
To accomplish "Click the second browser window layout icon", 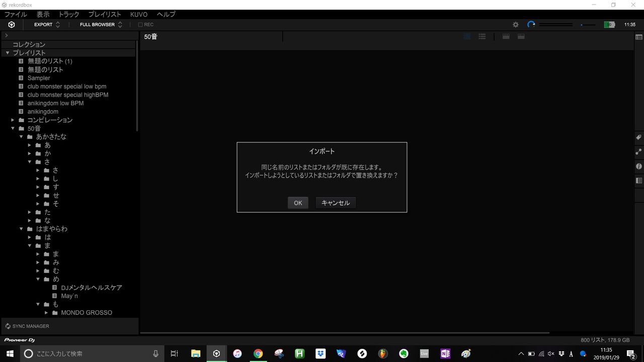I will point(521,37).
